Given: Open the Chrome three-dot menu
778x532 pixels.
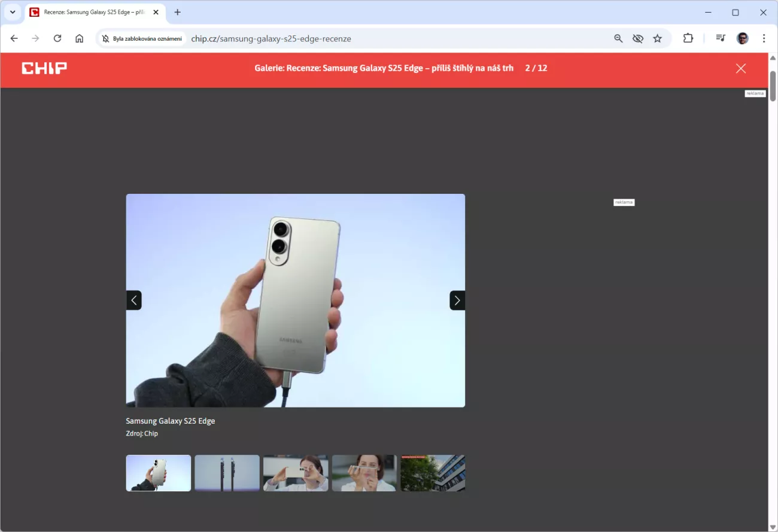Looking at the screenshot, I should pos(764,38).
